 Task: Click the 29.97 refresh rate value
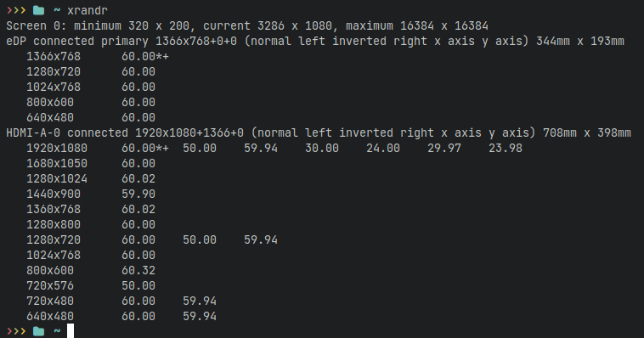[x=444, y=148]
